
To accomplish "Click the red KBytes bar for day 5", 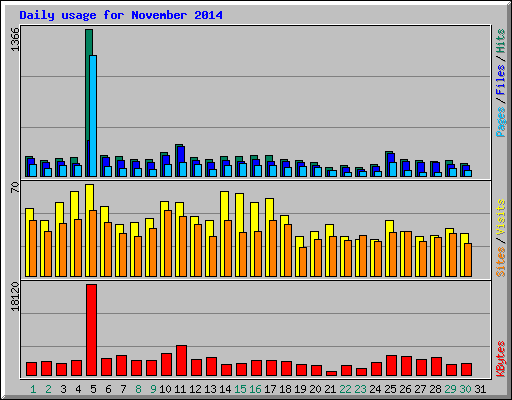I will pos(91,330).
